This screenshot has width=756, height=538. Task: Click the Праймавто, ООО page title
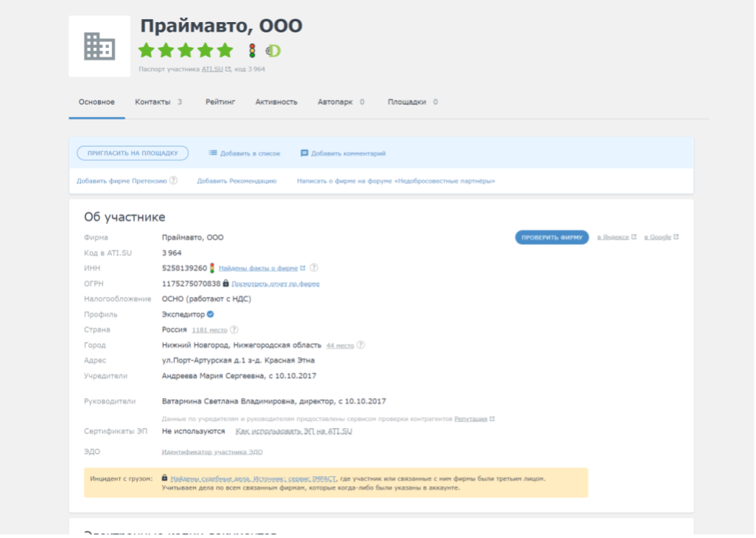point(221,26)
